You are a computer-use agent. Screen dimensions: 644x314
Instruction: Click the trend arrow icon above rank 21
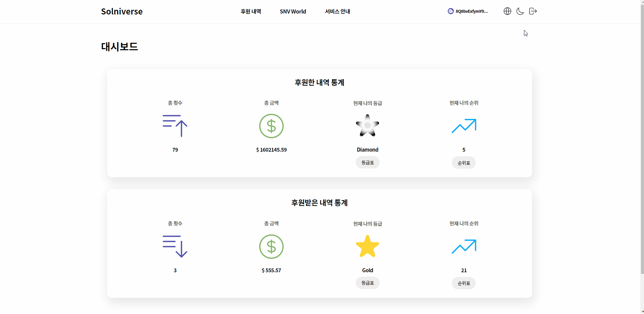(x=464, y=247)
